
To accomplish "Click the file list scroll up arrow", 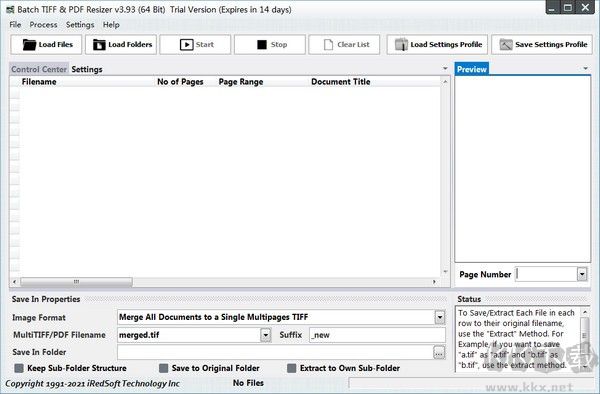I will coord(445,81).
